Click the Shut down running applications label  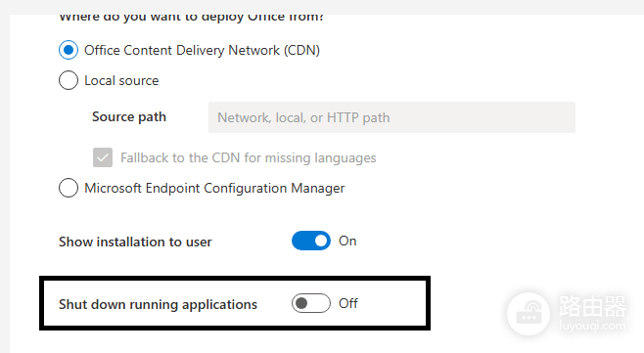pos(159,304)
